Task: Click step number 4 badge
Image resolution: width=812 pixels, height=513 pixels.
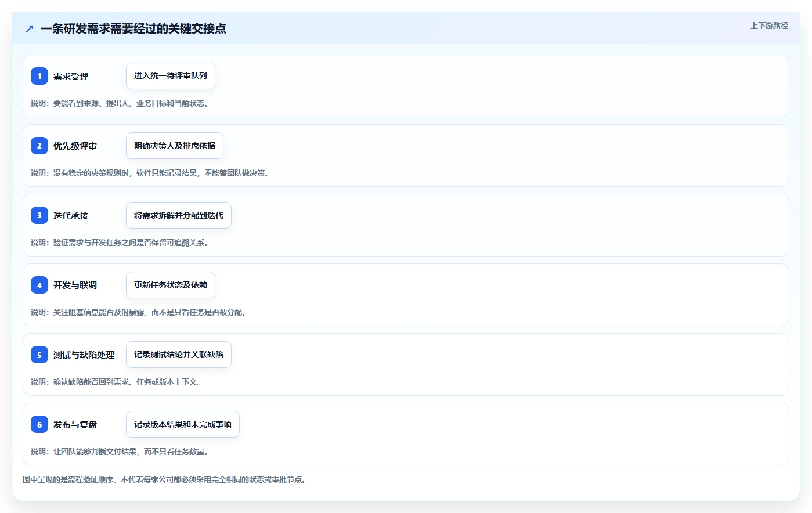Action: point(39,285)
